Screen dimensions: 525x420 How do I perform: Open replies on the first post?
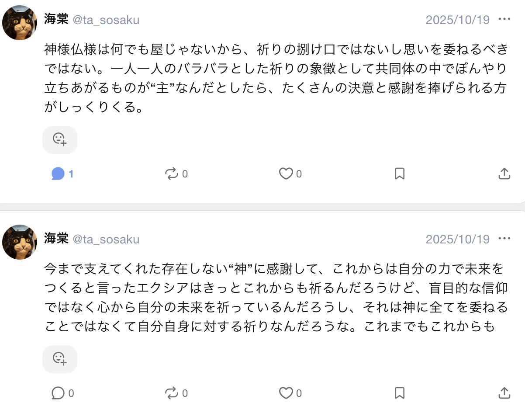point(58,174)
